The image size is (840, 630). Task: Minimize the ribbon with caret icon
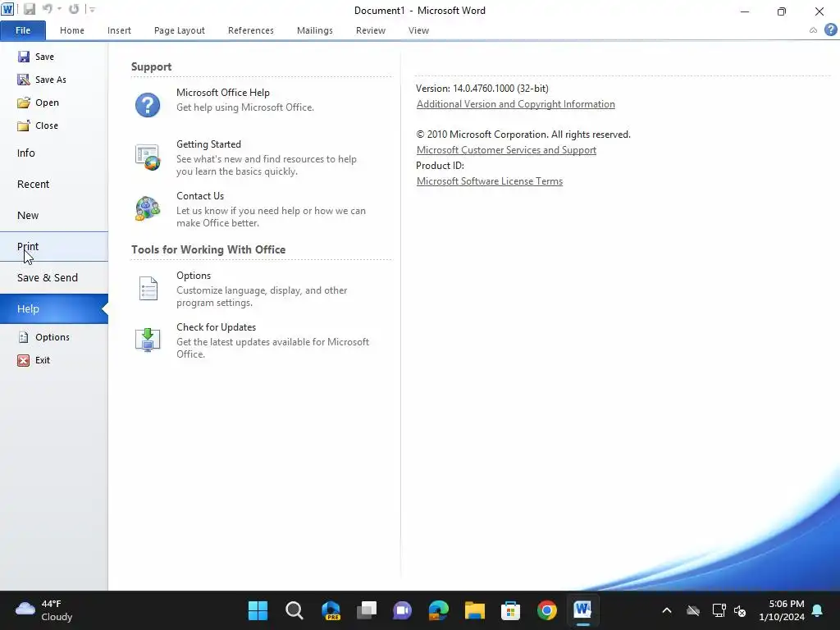813,30
